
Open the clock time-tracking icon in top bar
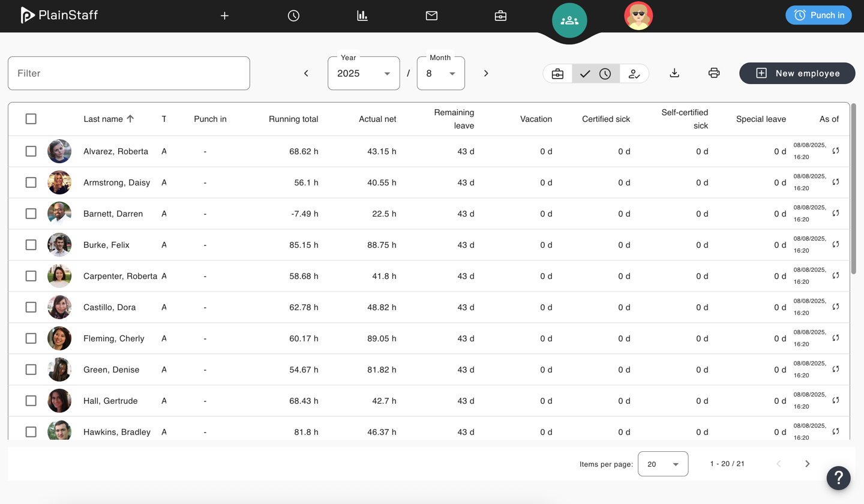coord(293,16)
